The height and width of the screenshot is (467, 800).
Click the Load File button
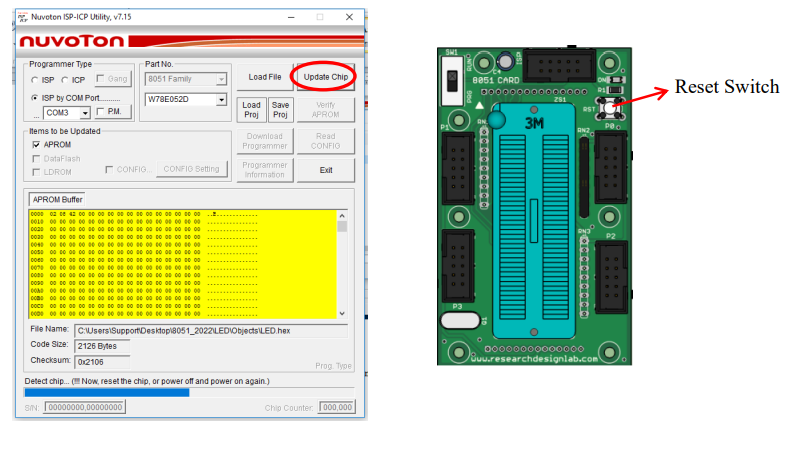tap(264, 77)
